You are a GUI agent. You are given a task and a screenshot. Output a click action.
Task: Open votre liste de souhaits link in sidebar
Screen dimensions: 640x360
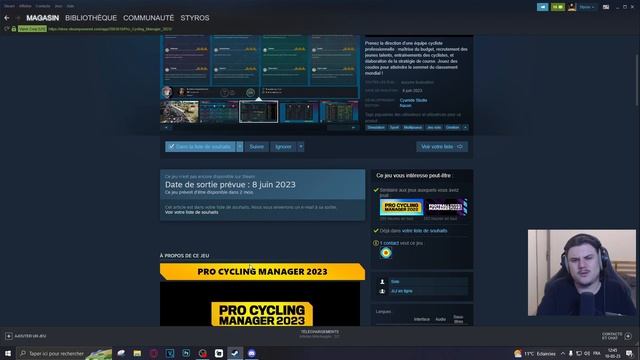(424, 231)
